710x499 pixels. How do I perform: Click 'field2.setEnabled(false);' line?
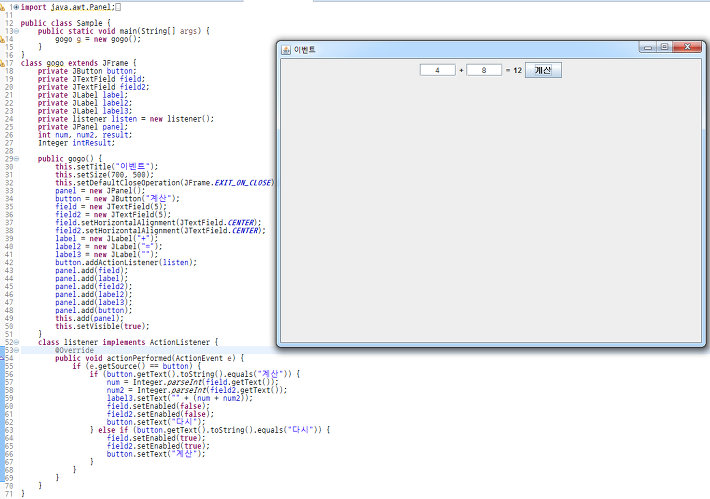tap(160, 414)
